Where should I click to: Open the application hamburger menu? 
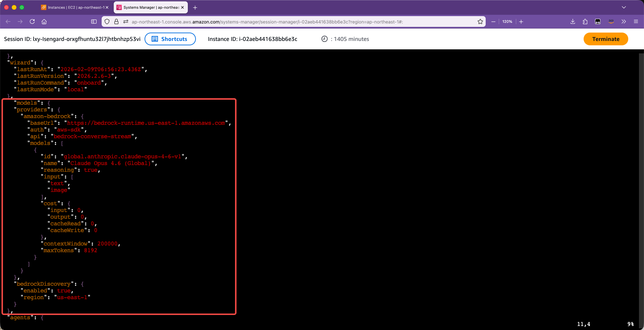(636, 21)
